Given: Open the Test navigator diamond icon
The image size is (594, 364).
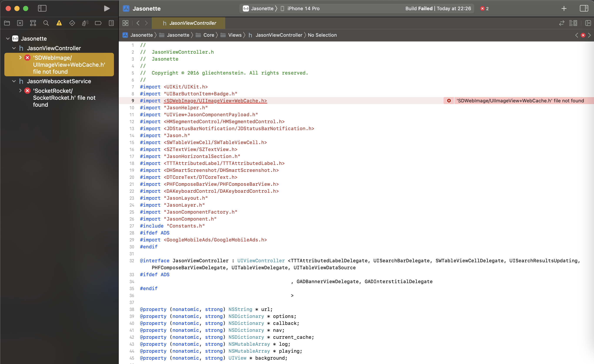Looking at the screenshot, I should pos(72,23).
